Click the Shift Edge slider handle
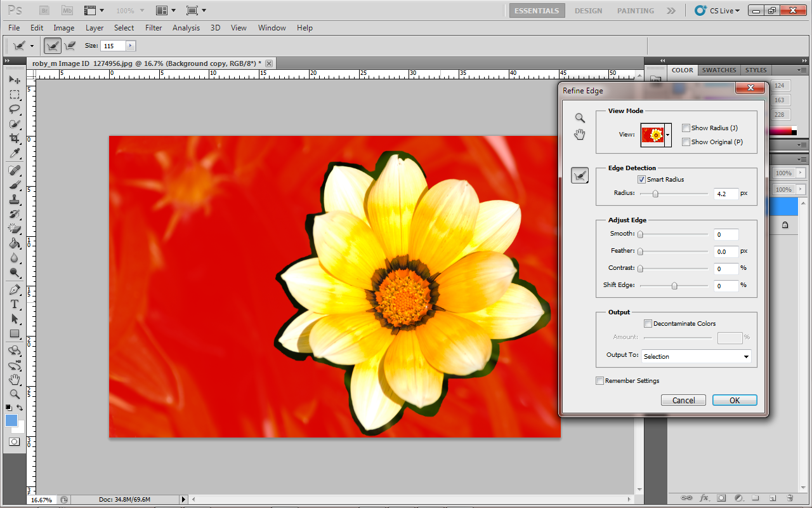812x508 pixels. [x=674, y=286]
